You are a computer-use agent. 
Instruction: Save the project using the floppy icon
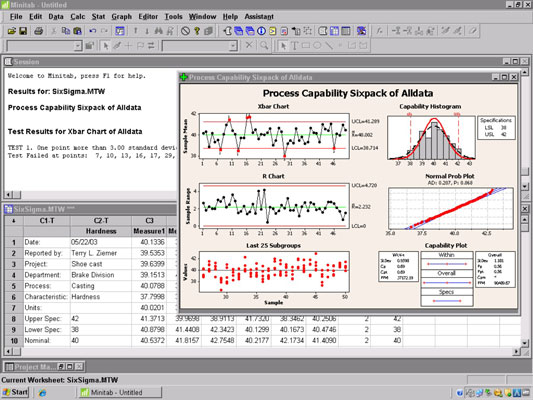(x=23, y=31)
